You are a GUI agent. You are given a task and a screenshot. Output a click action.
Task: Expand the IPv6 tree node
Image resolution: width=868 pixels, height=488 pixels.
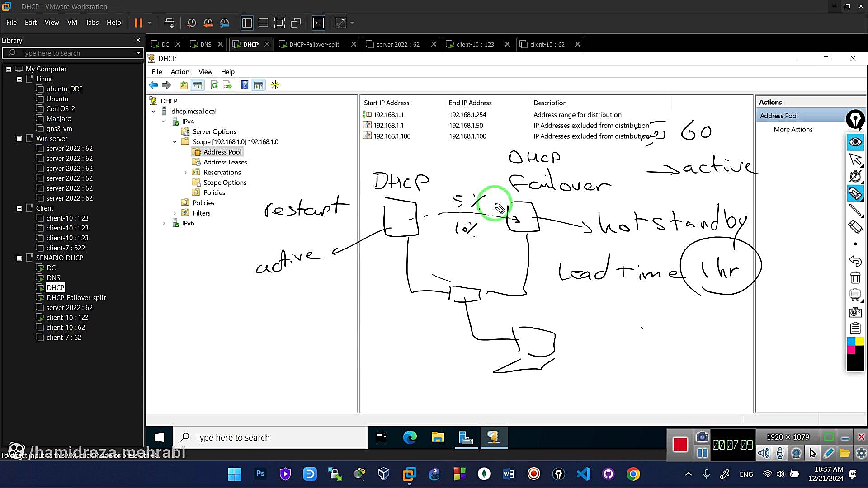(164, 223)
